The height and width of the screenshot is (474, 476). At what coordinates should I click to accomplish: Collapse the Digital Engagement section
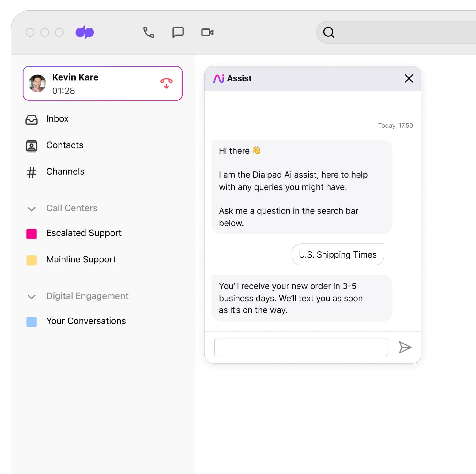pyautogui.click(x=32, y=297)
